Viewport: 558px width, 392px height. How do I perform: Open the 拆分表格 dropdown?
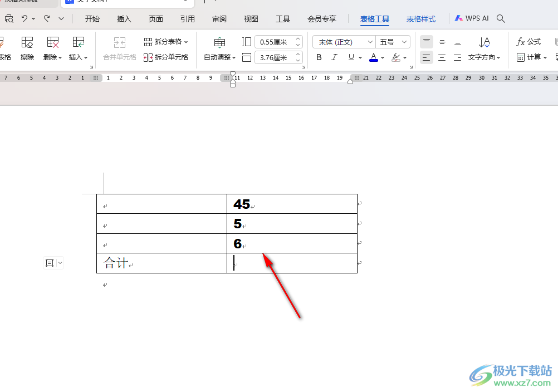[x=166, y=42]
